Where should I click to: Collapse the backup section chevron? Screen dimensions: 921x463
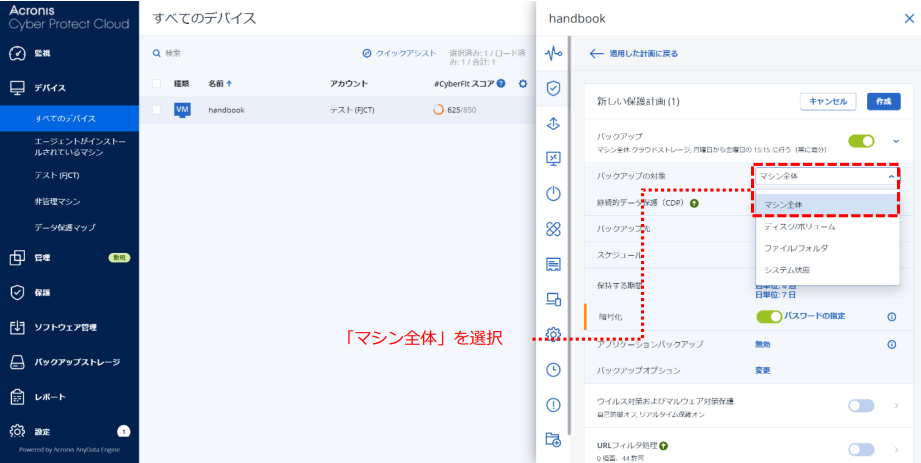tap(896, 141)
